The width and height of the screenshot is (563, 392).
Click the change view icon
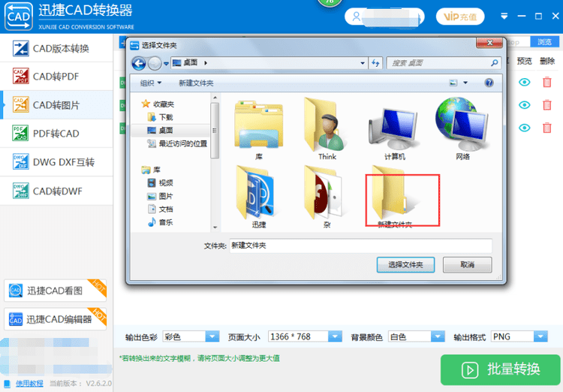tap(453, 83)
